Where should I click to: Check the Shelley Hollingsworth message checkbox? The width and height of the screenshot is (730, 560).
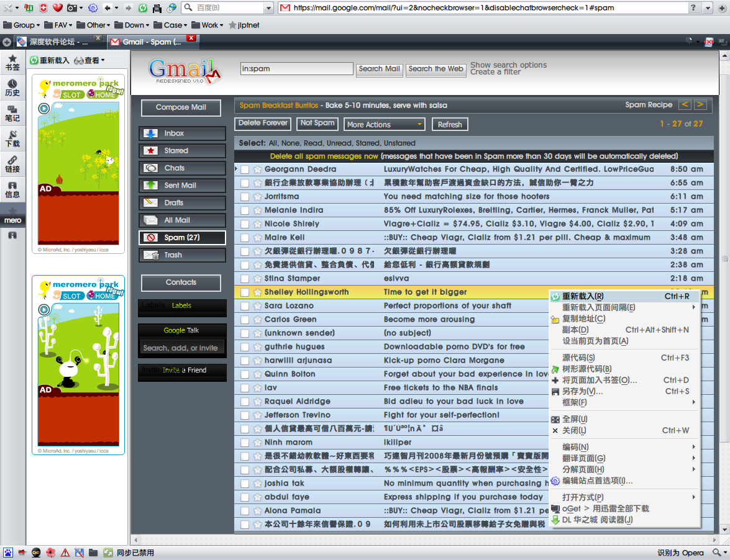[x=244, y=292]
